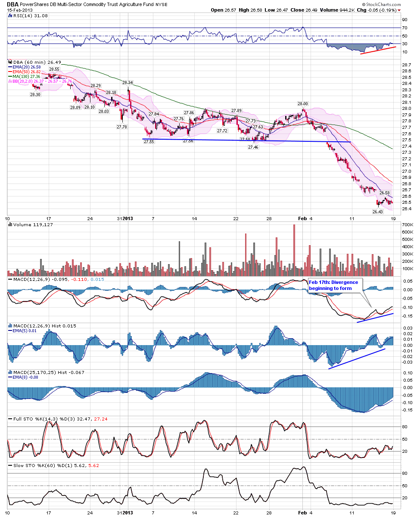
Task: Click the 700K volume axis label
Action: click(x=408, y=225)
